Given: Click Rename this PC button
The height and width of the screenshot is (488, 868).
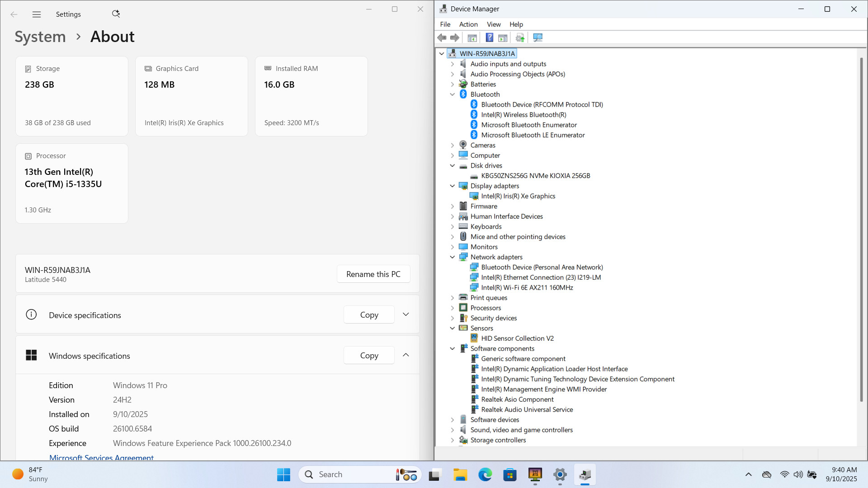Looking at the screenshot, I should (373, 274).
